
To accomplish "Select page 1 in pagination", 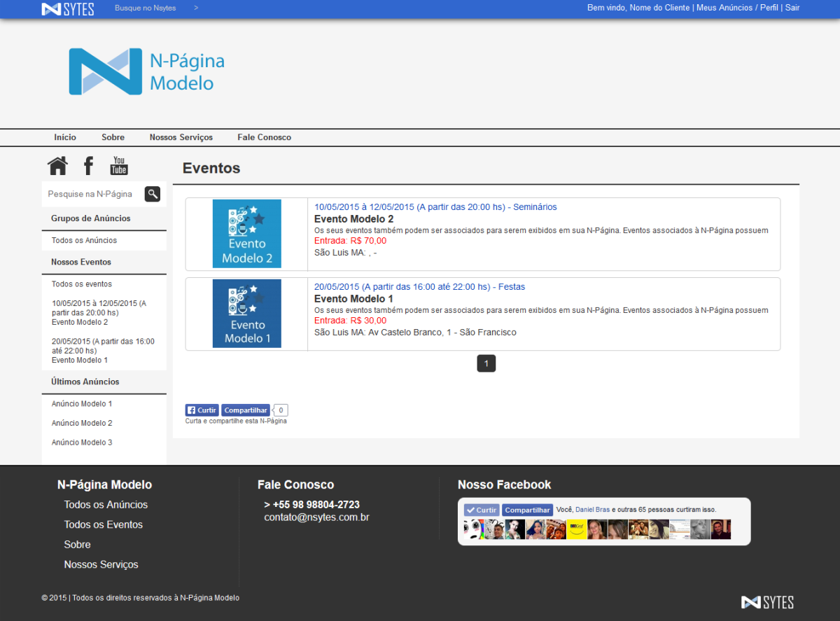I will pos(486,363).
